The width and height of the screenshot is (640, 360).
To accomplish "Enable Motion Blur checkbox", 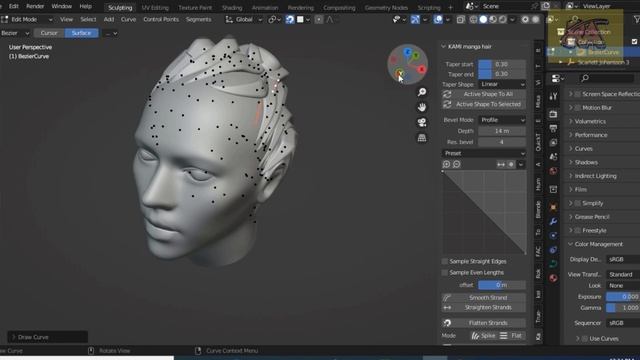I will coord(578,108).
